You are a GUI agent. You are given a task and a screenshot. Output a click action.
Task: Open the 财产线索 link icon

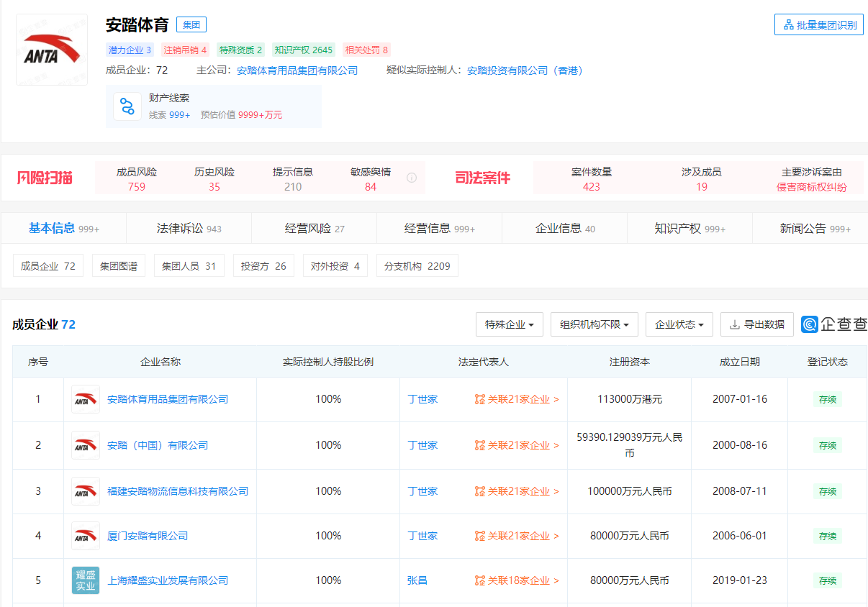tap(127, 106)
